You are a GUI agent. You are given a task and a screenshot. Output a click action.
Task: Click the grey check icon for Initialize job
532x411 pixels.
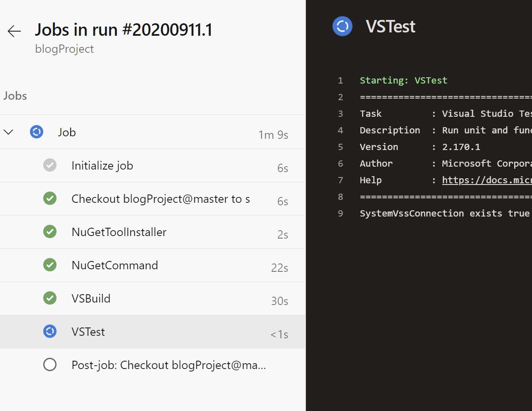(x=50, y=165)
